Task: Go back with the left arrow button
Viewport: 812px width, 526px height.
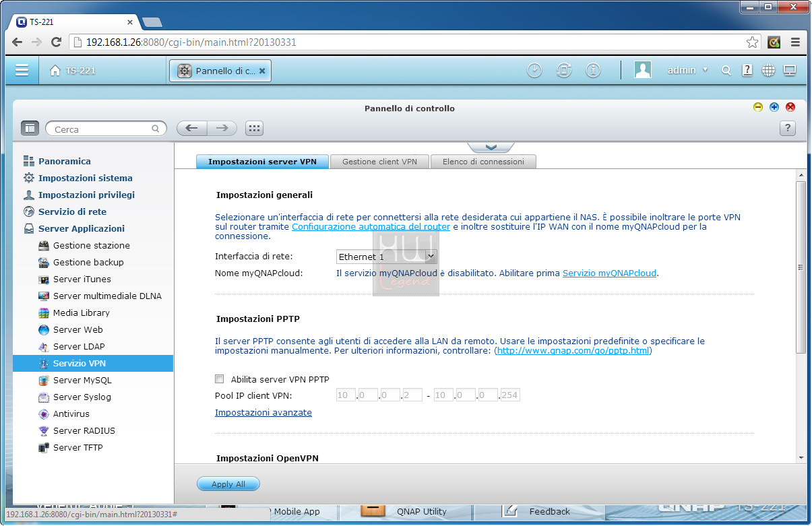Action: [x=191, y=128]
